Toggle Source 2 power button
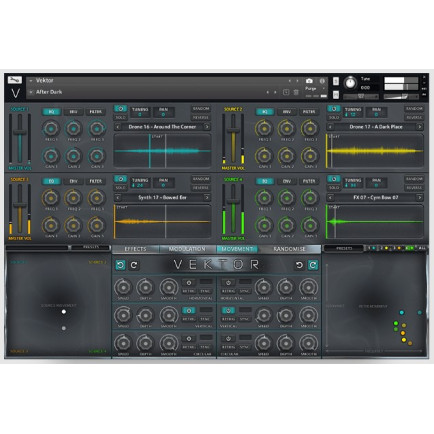 point(334,109)
